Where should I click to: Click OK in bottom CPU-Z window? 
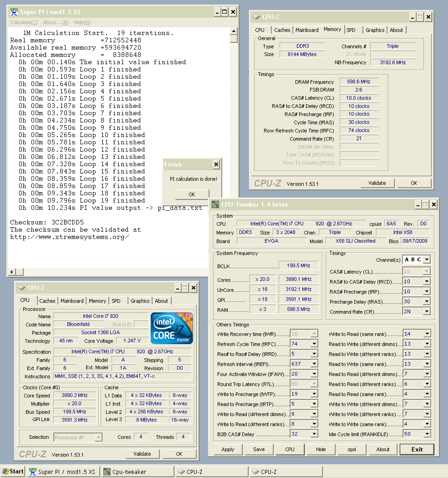click(179, 453)
